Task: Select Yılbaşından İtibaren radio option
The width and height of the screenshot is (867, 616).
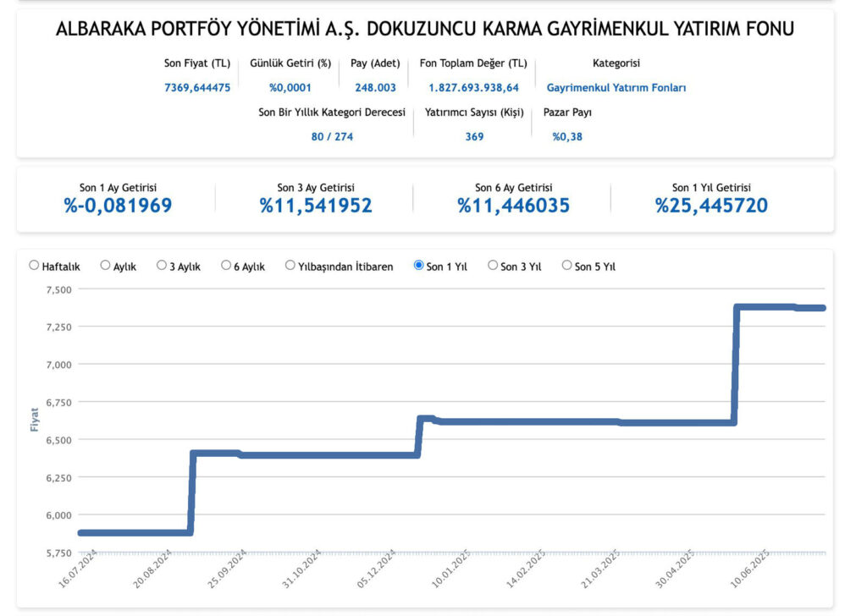Action: 290,266
